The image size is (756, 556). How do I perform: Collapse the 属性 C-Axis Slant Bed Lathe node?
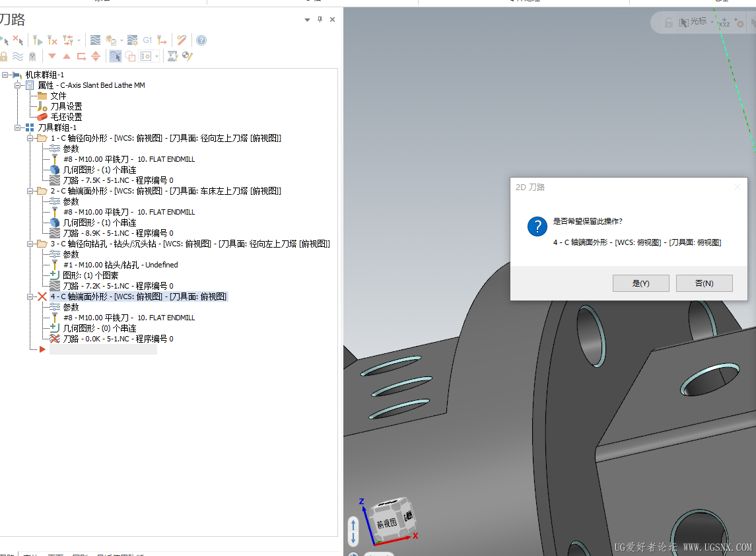tap(17, 85)
